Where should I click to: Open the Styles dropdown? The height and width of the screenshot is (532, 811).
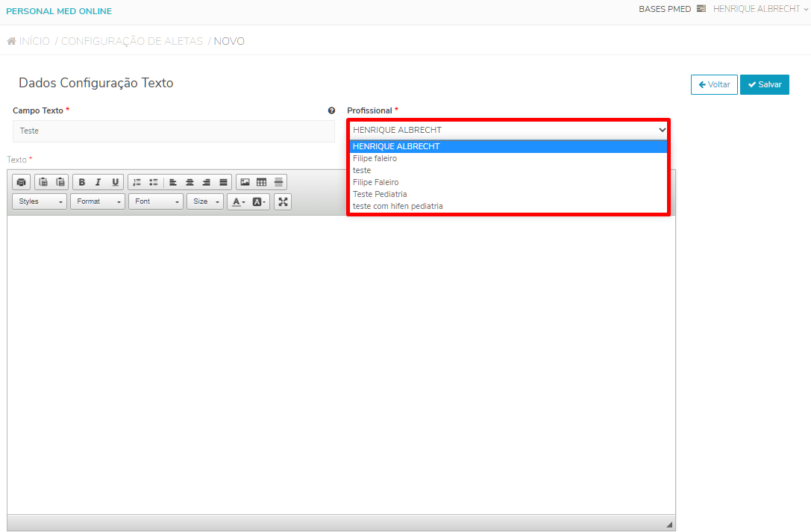tap(40, 201)
